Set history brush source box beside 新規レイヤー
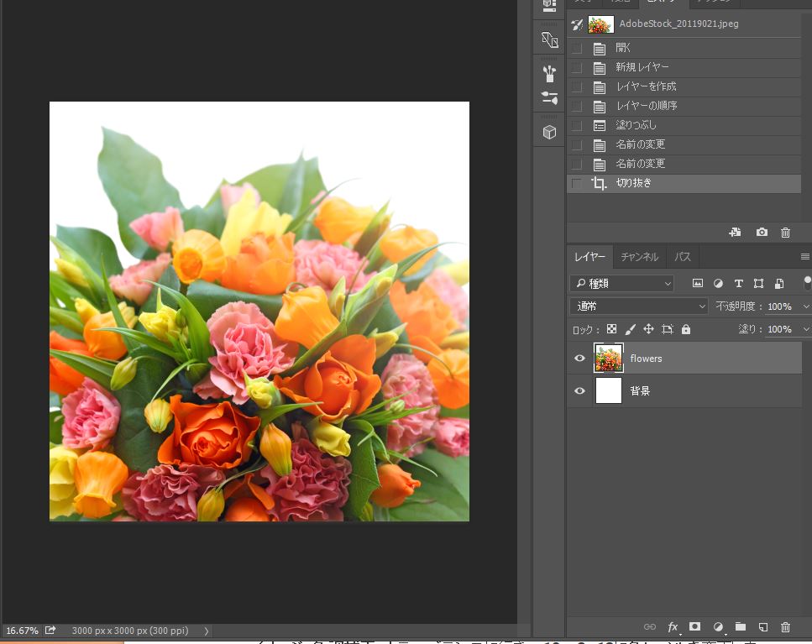 [577, 67]
